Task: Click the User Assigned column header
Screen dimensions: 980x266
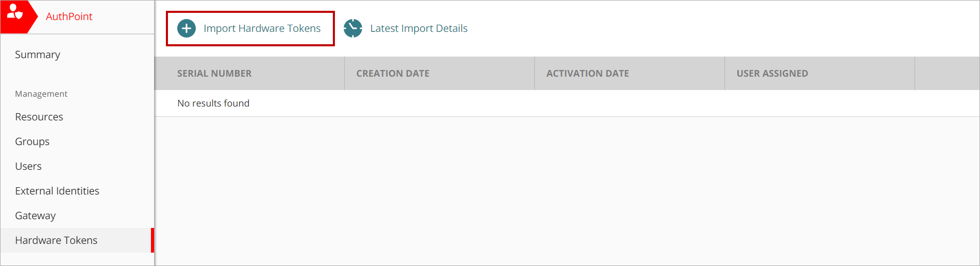Action: 772,74
